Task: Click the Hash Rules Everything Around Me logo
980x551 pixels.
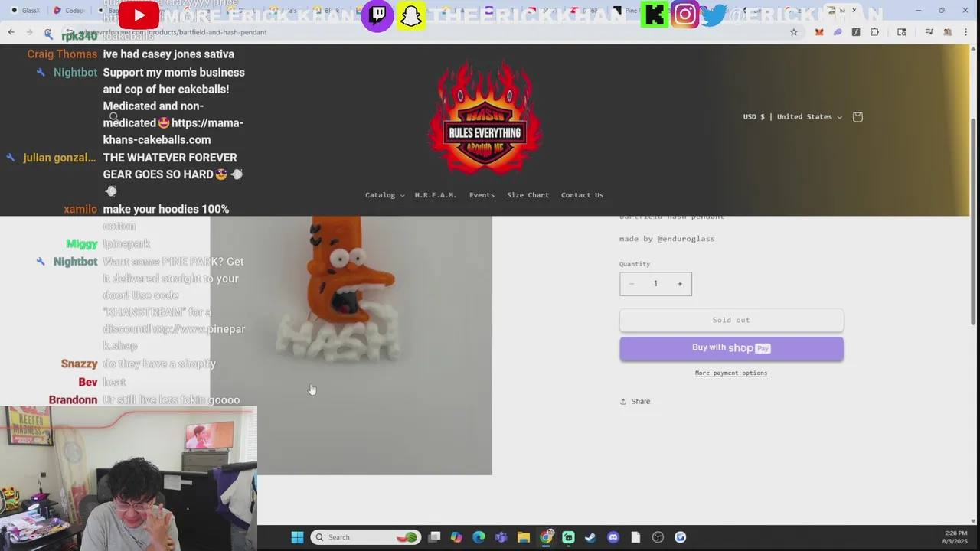Action: click(485, 116)
